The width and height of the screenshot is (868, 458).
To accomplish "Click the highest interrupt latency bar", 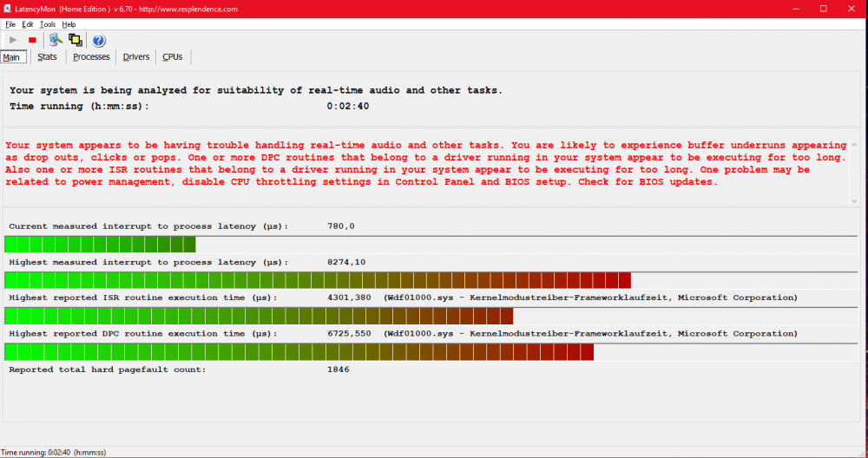I will pyautogui.click(x=431, y=280).
